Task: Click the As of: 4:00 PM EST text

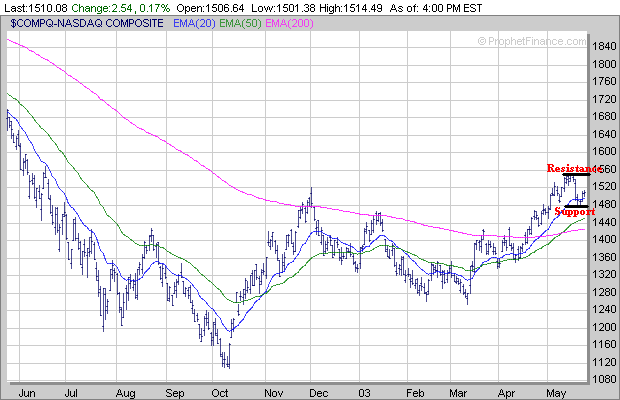Action: tap(436, 8)
